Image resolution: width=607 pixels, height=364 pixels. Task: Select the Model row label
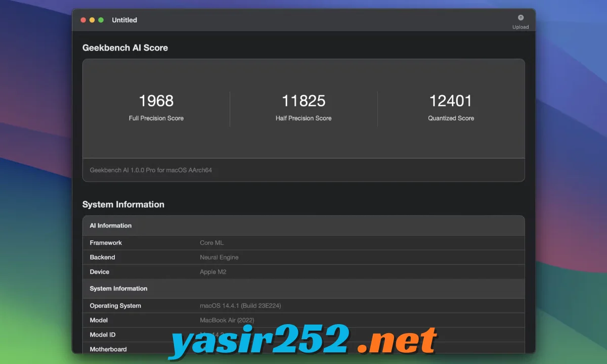pos(99,321)
